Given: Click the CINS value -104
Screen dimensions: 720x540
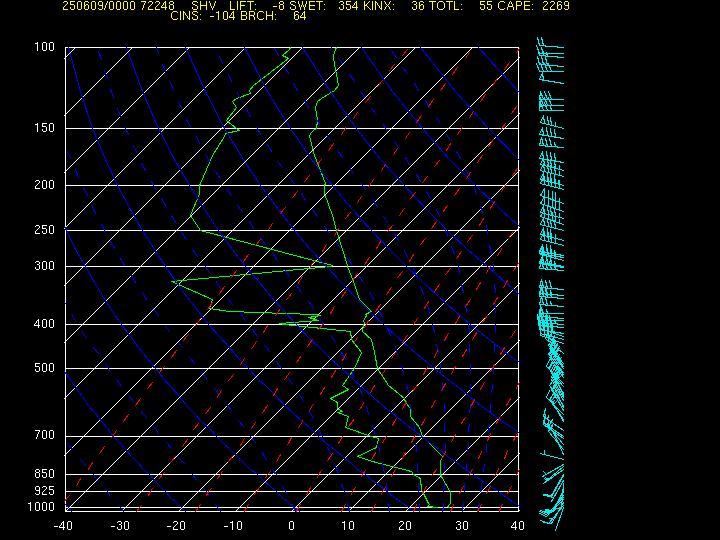Looking at the screenshot, I should click(x=223, y=16).
